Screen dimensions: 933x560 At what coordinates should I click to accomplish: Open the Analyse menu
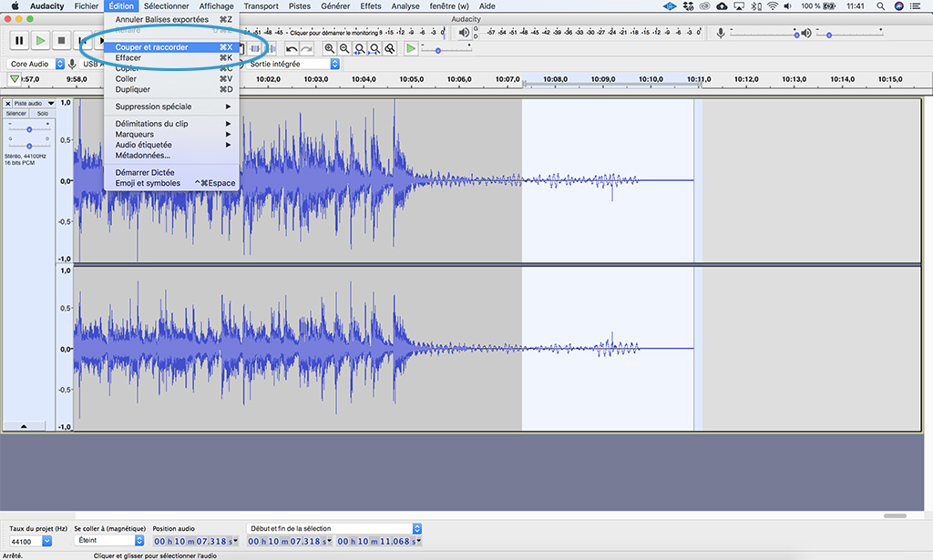tap(405, 6)
